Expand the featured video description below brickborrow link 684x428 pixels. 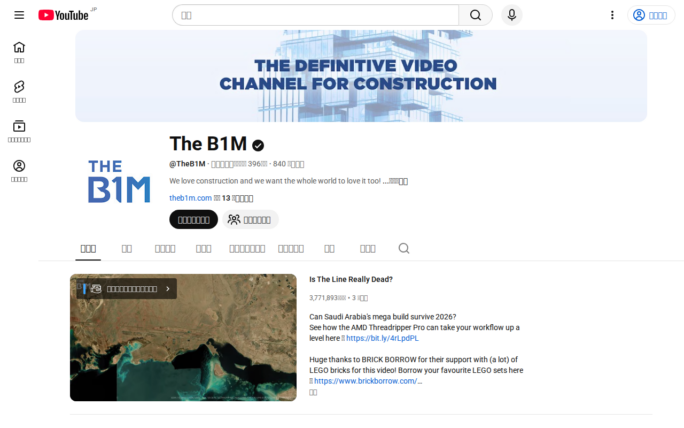tap(313, 392)
